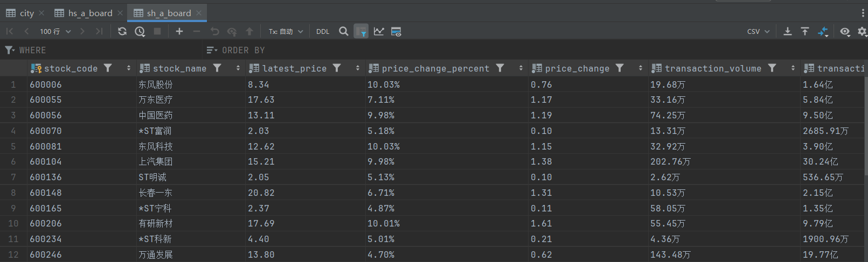The width and height of the screenshot is (868, 262).
Task: Change the CSV export format dropdown
Action: (x=758, y=31)
